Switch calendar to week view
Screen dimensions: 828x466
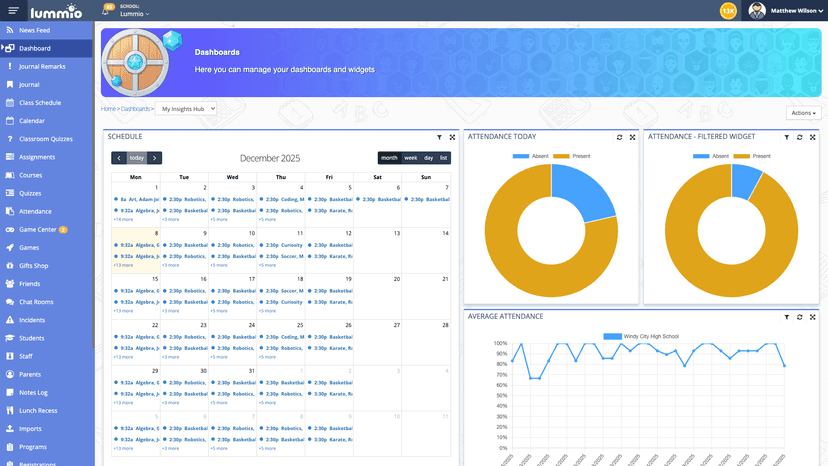coord(410,158)
